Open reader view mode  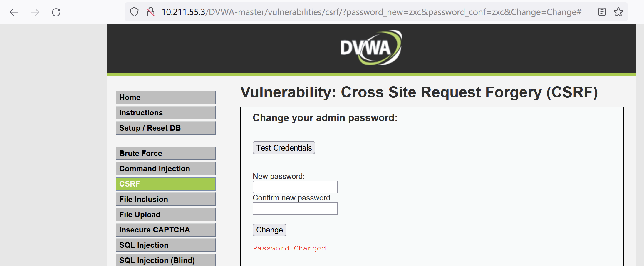coord(602,12)
